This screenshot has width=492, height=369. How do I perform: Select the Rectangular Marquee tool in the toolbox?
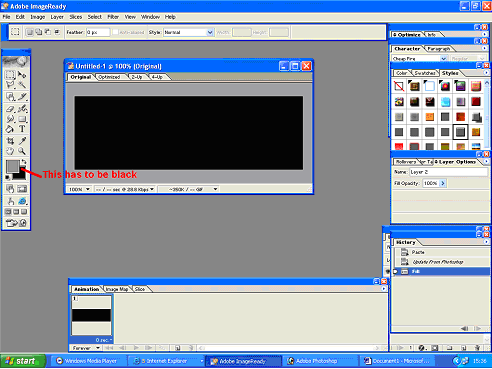click(x=10, y=74)
